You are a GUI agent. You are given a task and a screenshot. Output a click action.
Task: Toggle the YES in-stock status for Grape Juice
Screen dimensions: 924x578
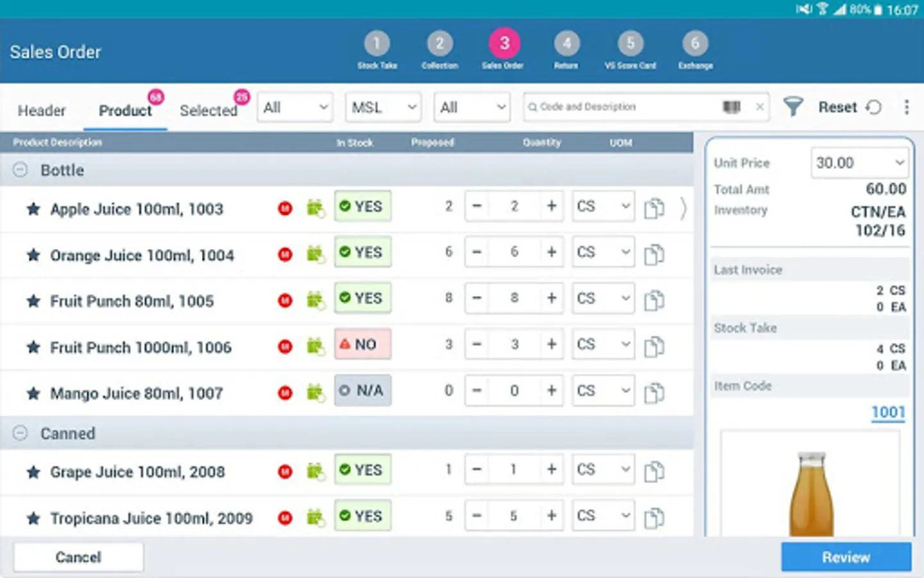pyautogui.click(x=363, y=469)
